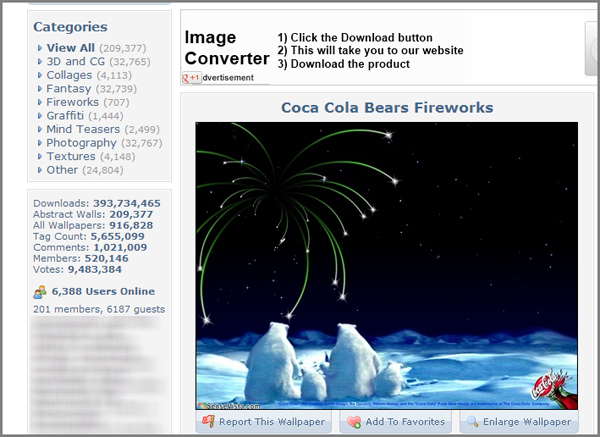Click the arrow bullet beside Textures

[40, 157]
